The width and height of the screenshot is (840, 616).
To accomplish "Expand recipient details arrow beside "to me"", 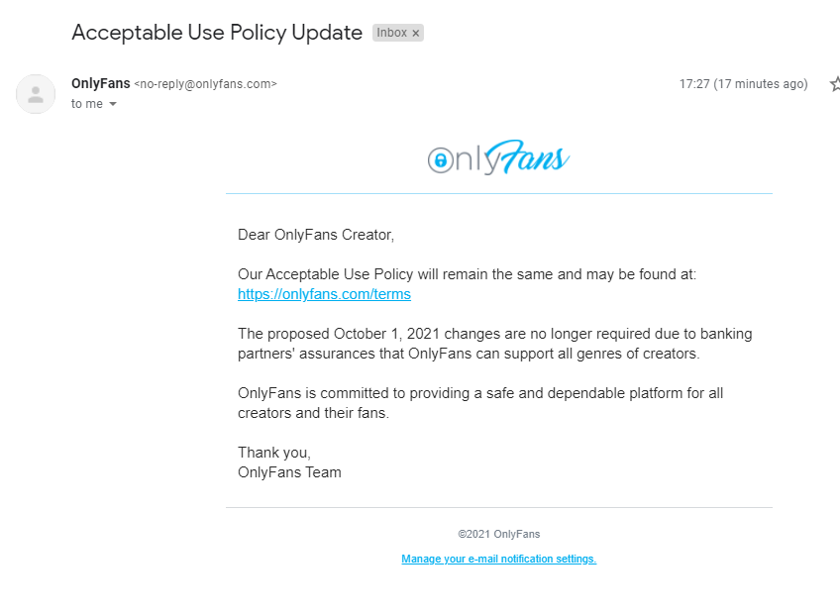I will point(113,104).
